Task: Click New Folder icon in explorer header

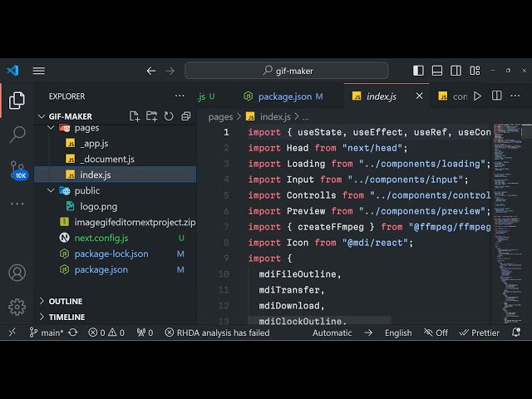Action: tap(151, 116)
